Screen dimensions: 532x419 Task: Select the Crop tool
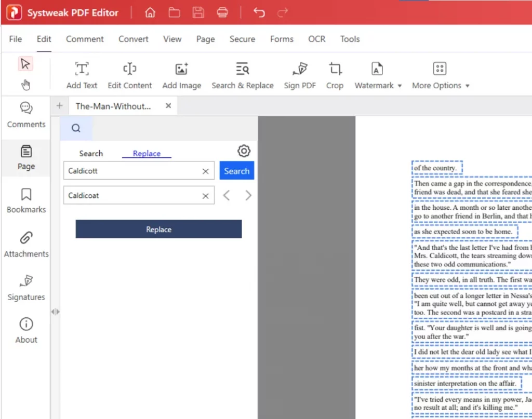335,75
